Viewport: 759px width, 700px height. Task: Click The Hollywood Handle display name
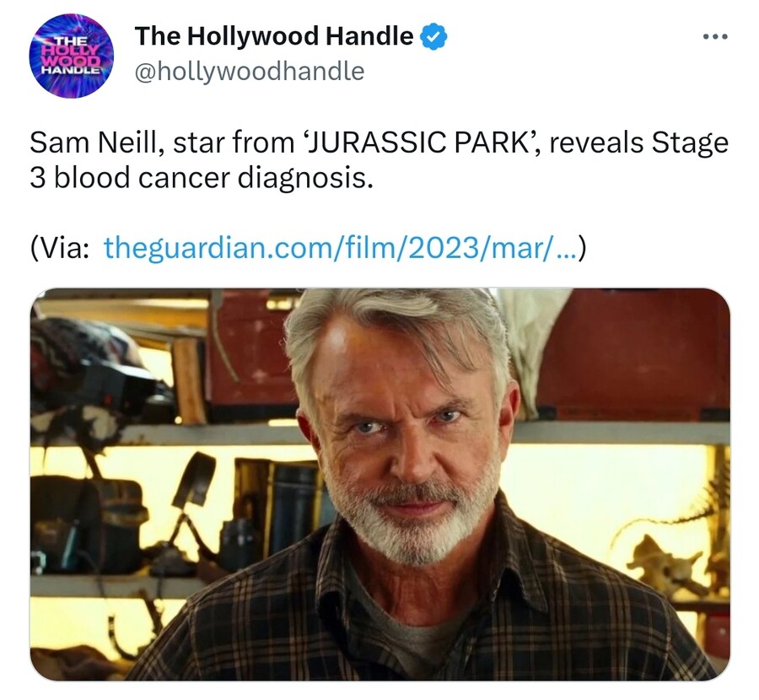274,36
